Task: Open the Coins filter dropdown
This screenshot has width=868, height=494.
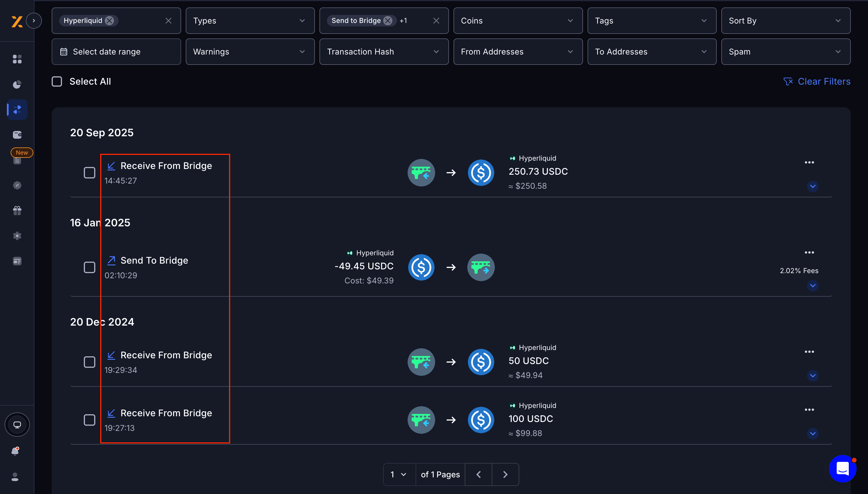Action: click(x=517, y=21)
